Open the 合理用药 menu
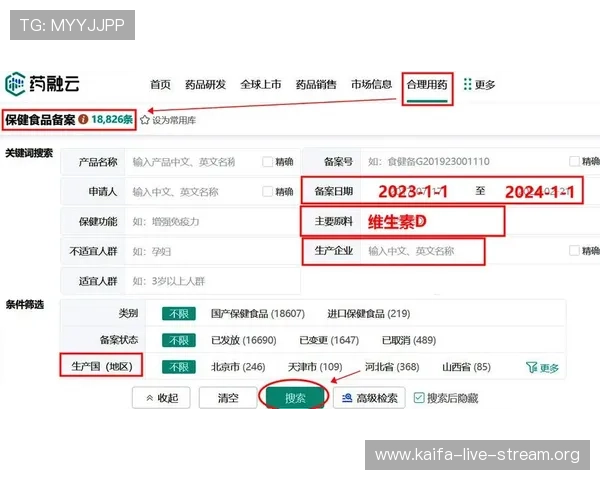The width and height of the screenshot is (600, 480). [427, 85]
